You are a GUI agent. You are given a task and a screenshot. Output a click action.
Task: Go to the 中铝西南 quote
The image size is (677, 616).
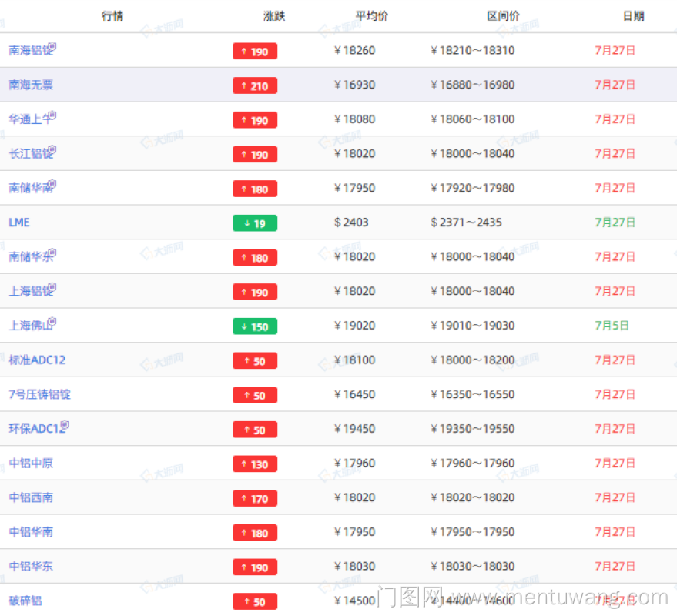click(x=31, y=497)
